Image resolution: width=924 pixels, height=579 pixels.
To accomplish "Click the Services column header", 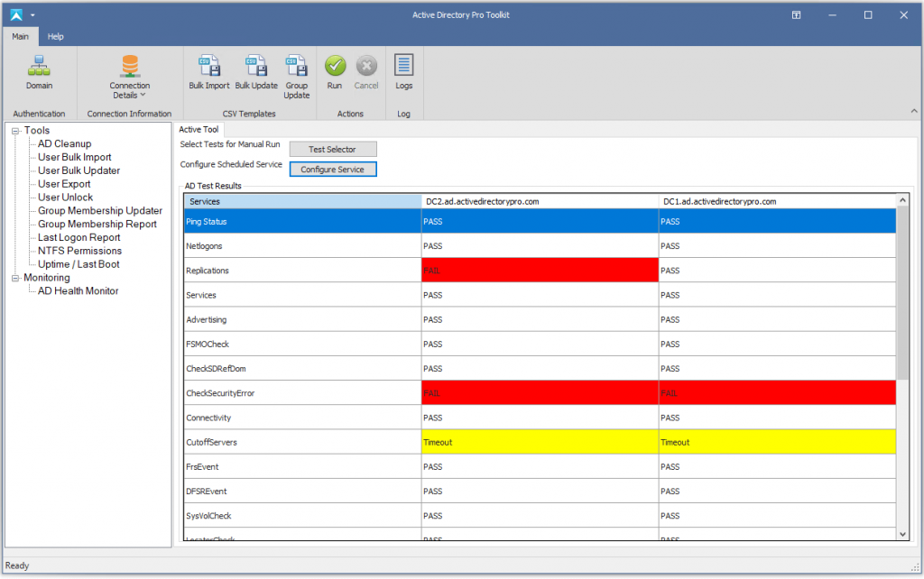I will click(x=303, y=201).
